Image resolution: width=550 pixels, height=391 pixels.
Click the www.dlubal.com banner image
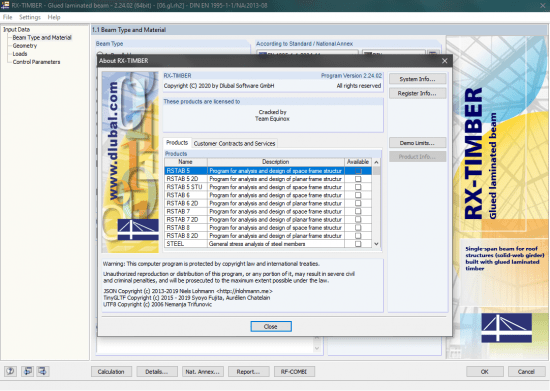pyautogui.click(x=130, y=162)
